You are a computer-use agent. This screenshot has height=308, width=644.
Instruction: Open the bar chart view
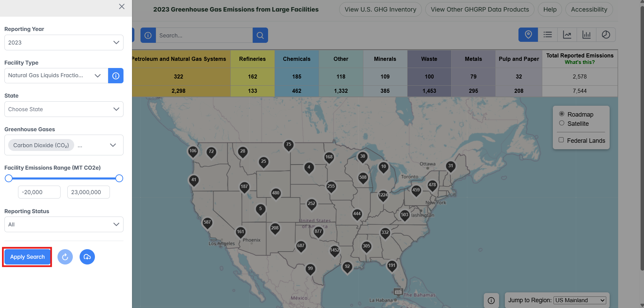586,35
